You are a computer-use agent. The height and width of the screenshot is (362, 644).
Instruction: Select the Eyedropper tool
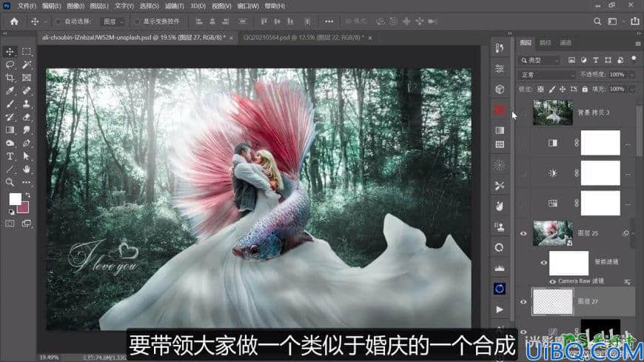coord(10,91)
